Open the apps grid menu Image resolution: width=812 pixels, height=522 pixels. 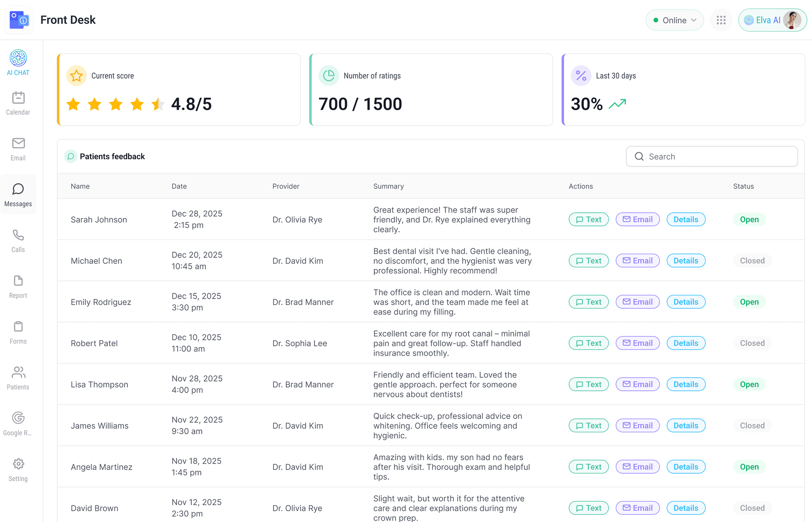[721, 20]
